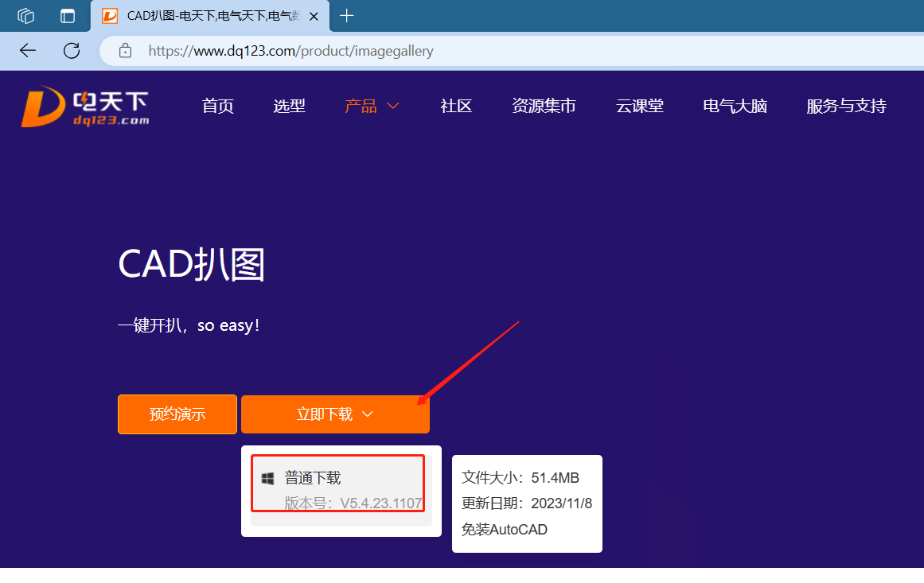Go to 首页 in the navigation

218,106
